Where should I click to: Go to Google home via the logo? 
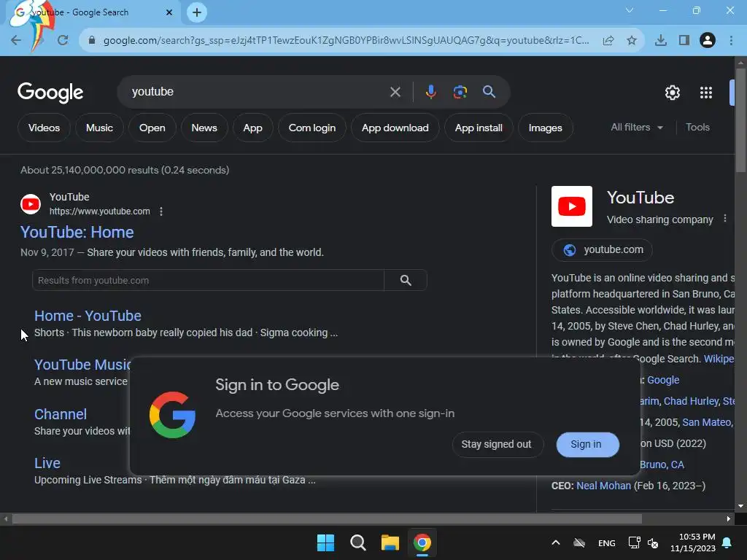click(x=50, y=93)
